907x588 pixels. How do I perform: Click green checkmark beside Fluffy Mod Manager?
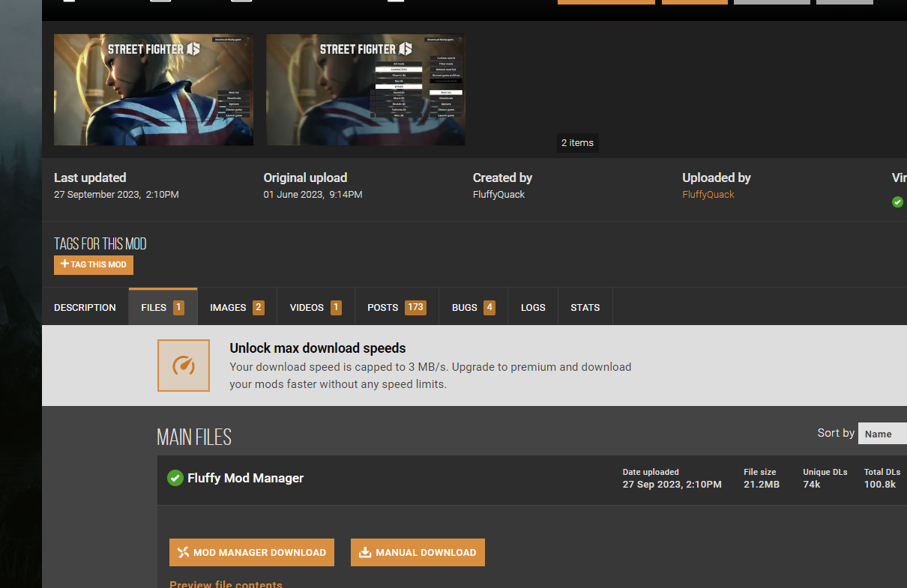click(x=175, y=478)
